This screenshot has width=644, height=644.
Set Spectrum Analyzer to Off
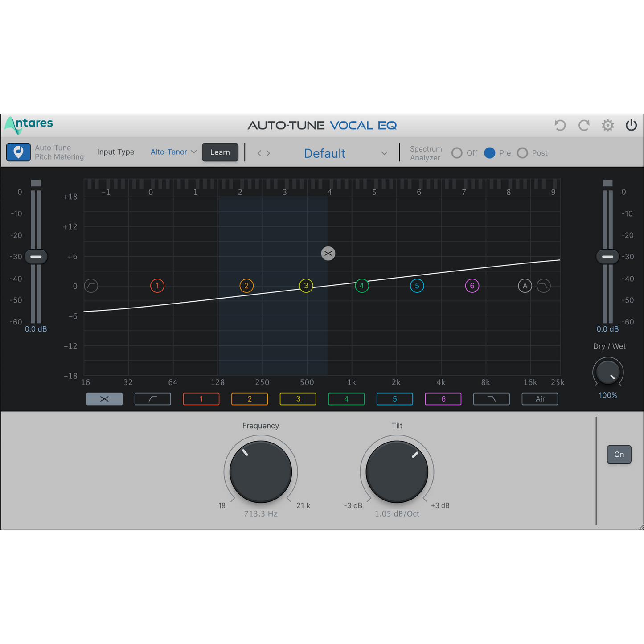pos(457,153)
